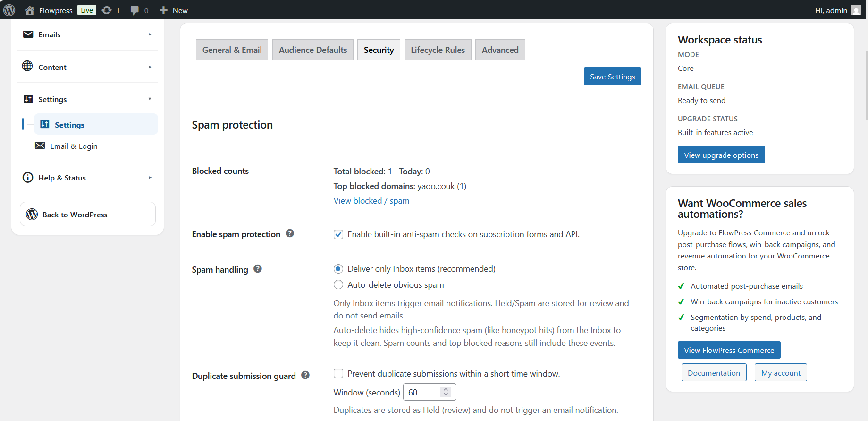This screenshot has width=868, height=421.
Task: Expand the Help & Status menu arrow
Action: click(150, 178)
